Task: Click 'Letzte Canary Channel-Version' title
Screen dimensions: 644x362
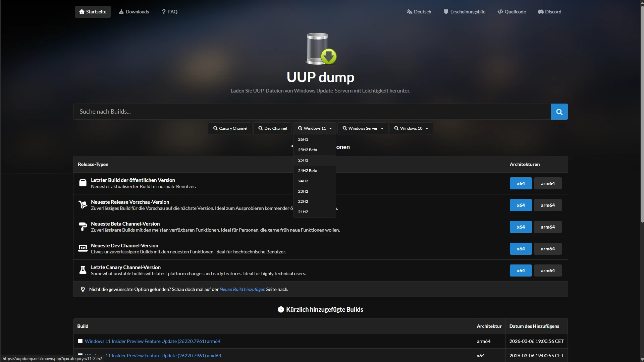Action: tap(126, 267)
